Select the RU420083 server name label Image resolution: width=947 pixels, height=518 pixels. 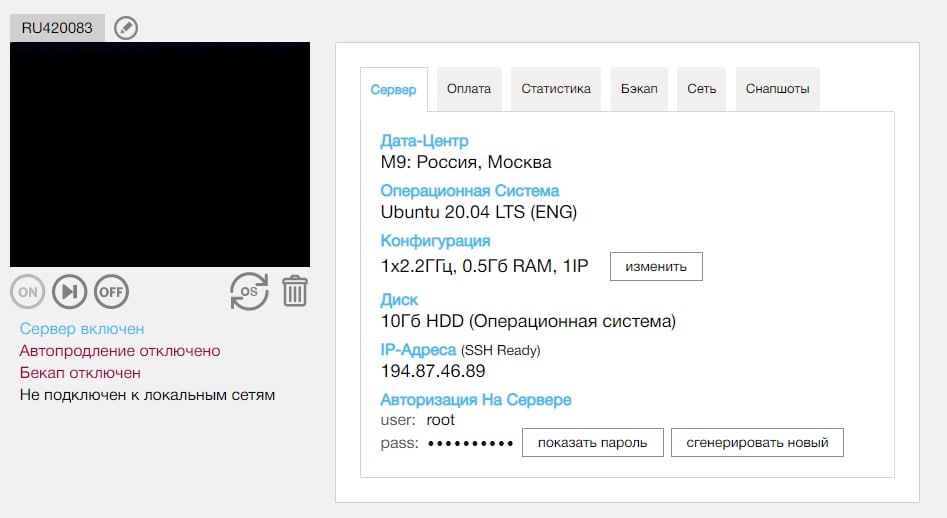click(57, 28)
